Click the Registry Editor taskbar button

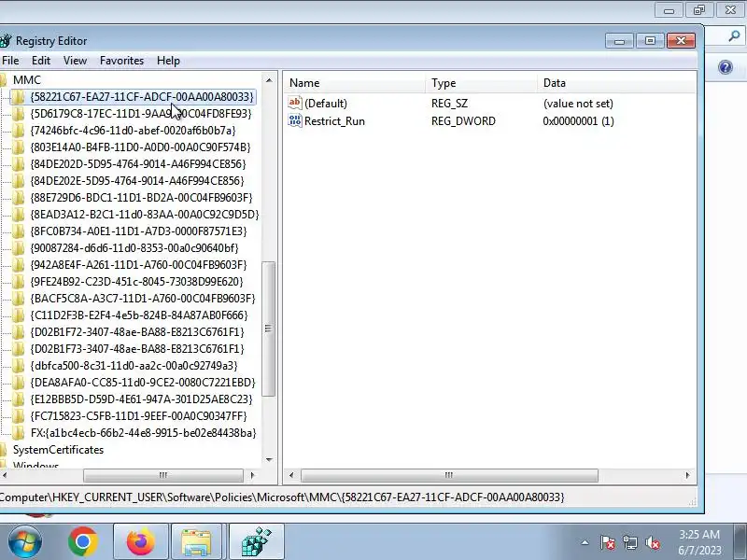[256, 542]
